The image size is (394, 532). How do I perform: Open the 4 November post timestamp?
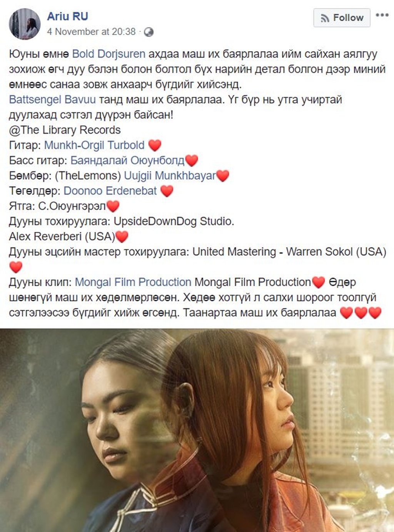click(91, 32)
